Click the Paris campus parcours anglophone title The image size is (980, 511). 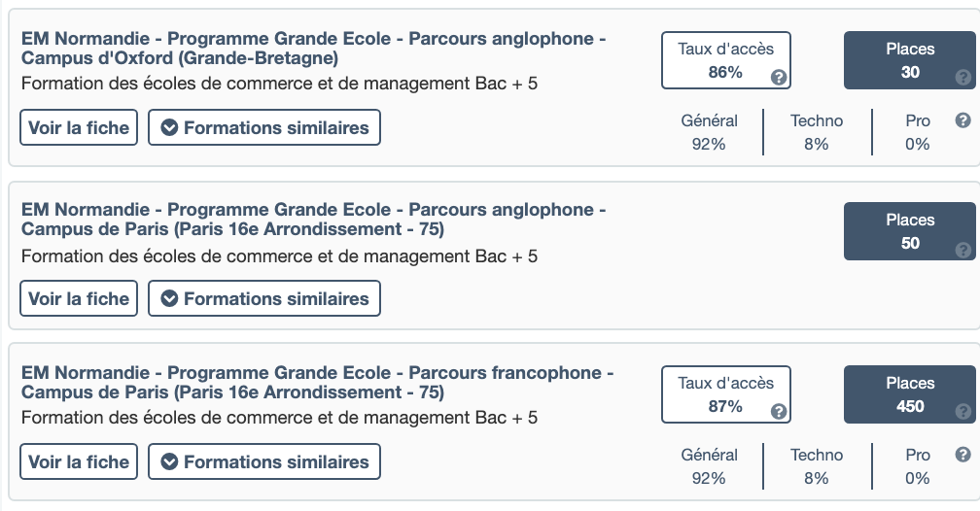(x=313, y=220)
